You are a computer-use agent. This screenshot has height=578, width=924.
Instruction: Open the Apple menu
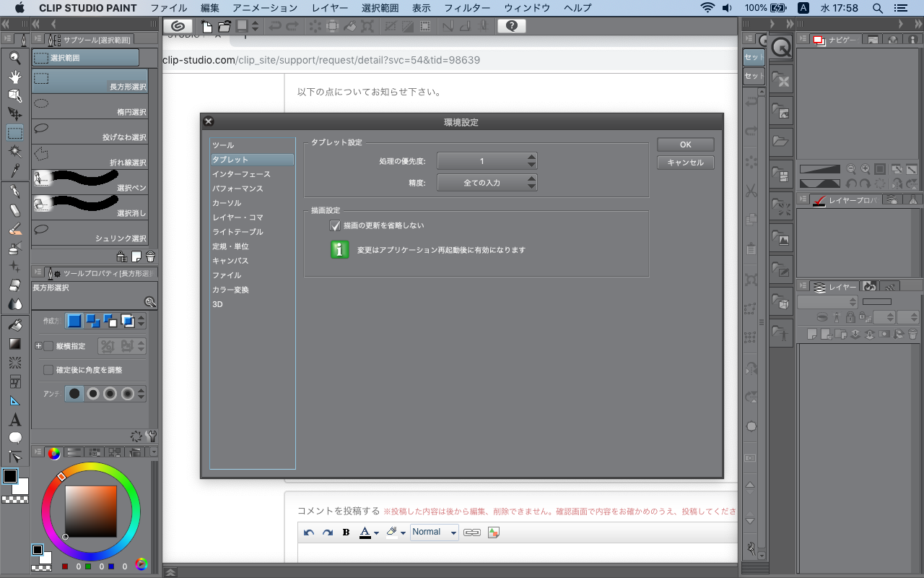click(x=19, y=8)
